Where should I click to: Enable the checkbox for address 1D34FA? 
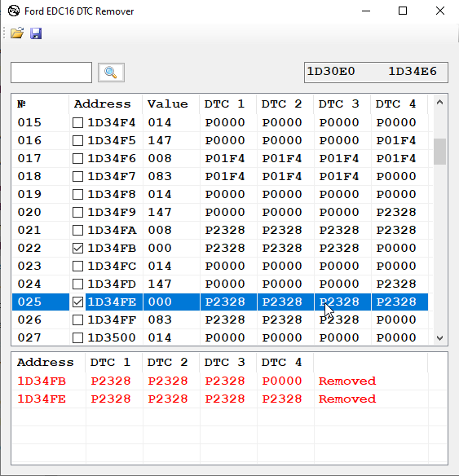(x=77, y=230)
